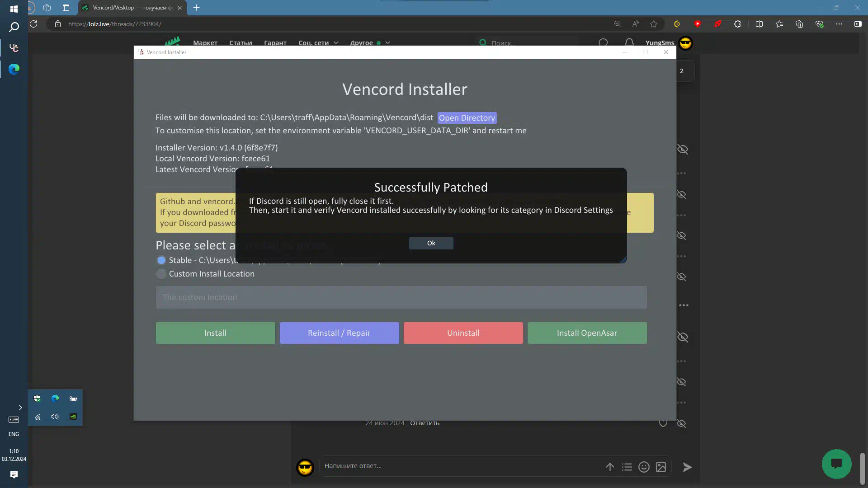
Task: Close the Vencord/Vesktop tab
Action: tap(179, 8)
